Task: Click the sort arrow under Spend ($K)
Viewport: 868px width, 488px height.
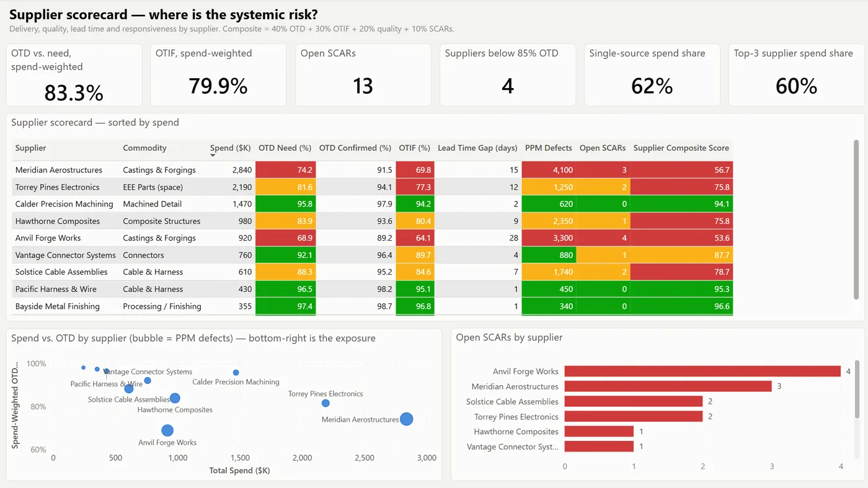Action: 213,156
